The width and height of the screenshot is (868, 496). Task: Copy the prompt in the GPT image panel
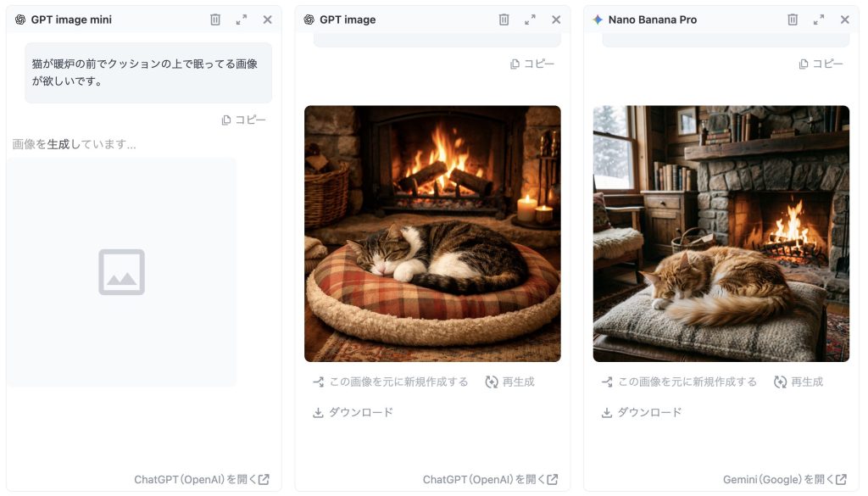pos(532,64)
